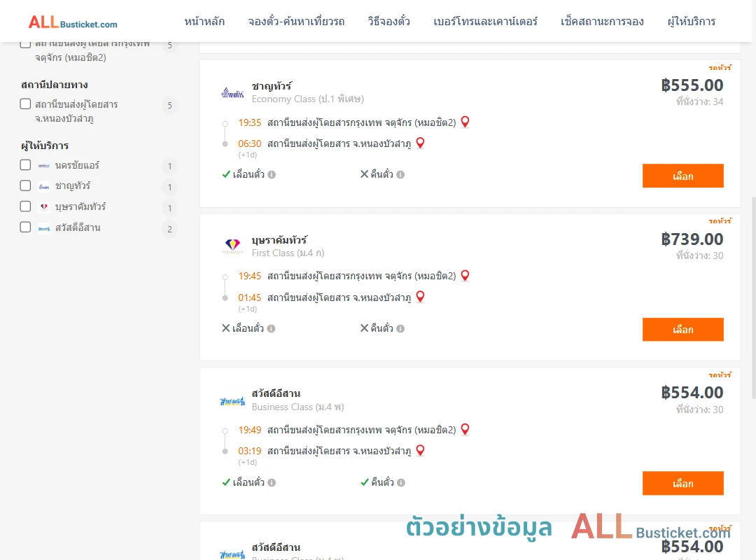Tick the บุษราคัมทัวร์ operator checkbox
Screen dimensions: 756x560
26,206
